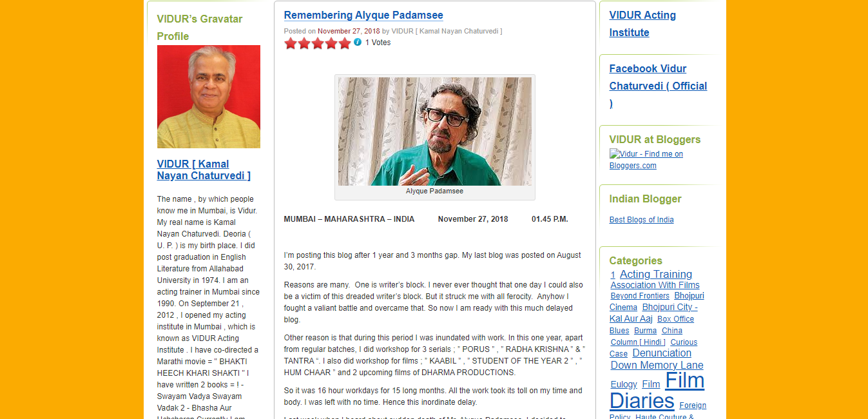Image resolution: width=868 pixels, height=419 pixels.
Task: Click the November 27, 2018 post date
Action: [x=349, y=31]
